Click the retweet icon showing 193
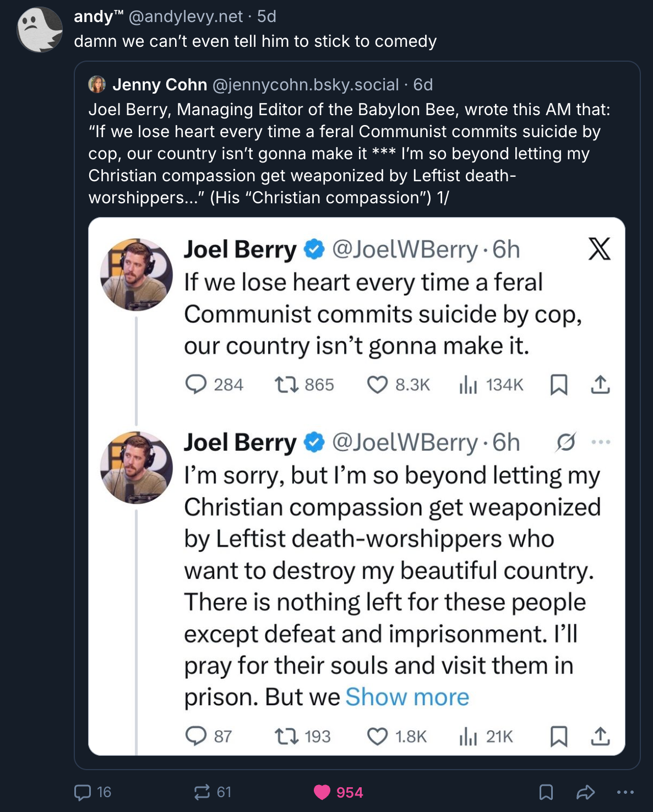Image resolution: width=653 pixels, height=812 pixels. coord(286,736)
